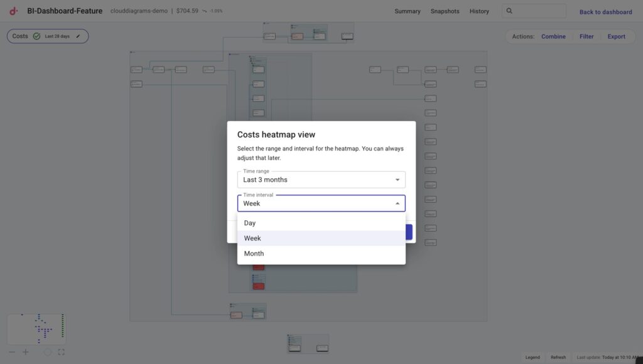
Task: Collapse the Time interval dropdown arrow
Action: (397, 203)
